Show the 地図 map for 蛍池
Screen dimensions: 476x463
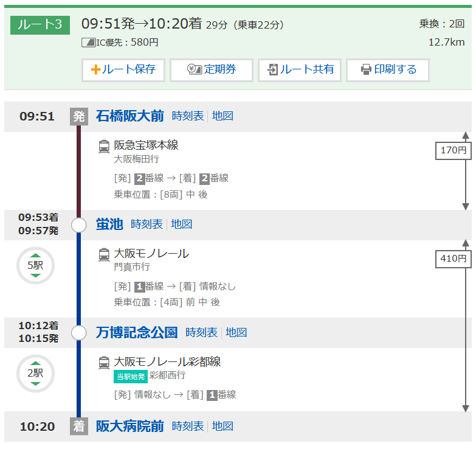[x=181, y=225]
